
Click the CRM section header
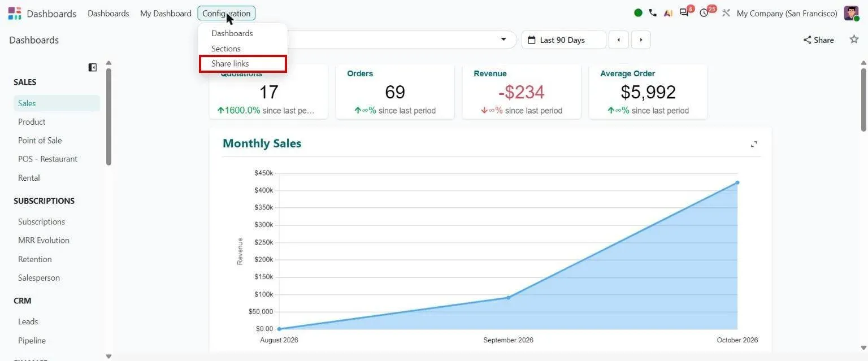(23, 301)
